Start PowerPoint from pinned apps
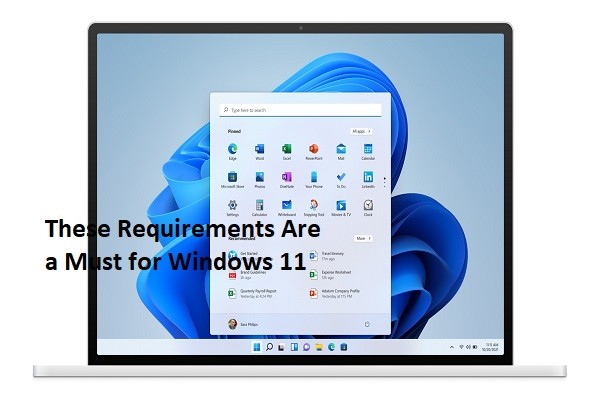Image resolution: width=600 pixels, height=400 pixels. click(x=313, y=150)
